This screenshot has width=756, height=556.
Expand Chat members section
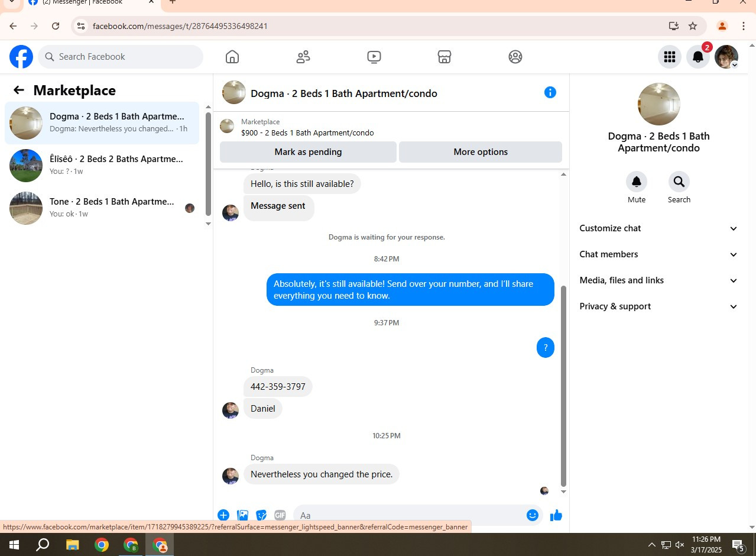point(658,254)
